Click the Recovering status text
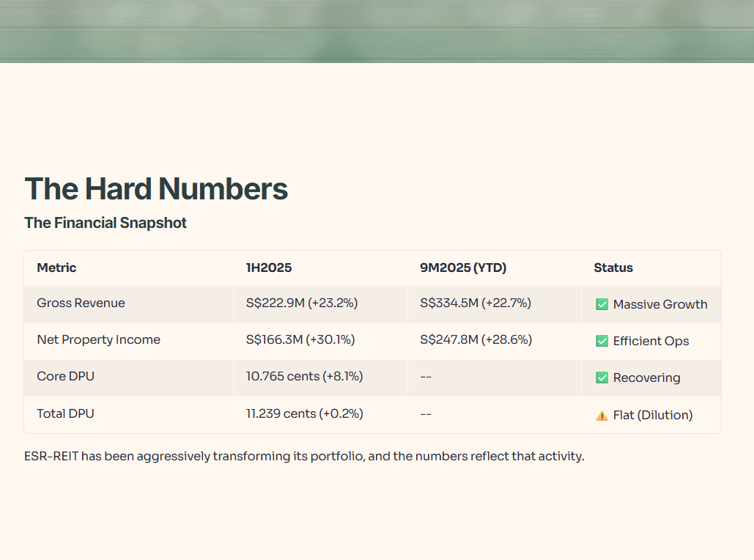 pyautogui.click(x=647, y=377)
